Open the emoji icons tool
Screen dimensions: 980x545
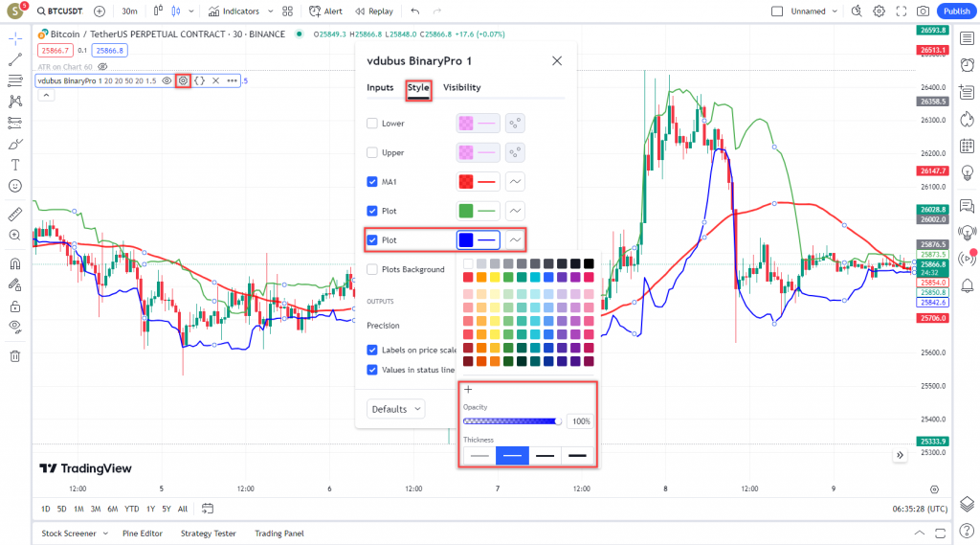pos(15,186)
